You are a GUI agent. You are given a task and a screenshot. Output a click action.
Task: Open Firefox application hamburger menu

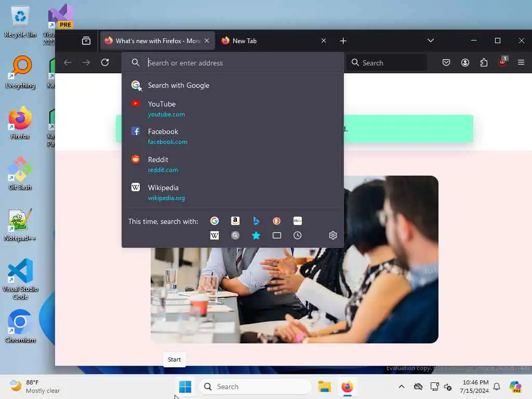pyautogui.click(x=521, y=62)
